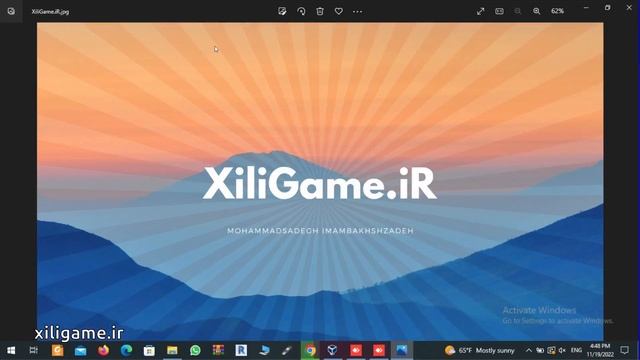640x360 pixels.
Task: Launch Firefox from the taskbar
Action: coord(104,350)
